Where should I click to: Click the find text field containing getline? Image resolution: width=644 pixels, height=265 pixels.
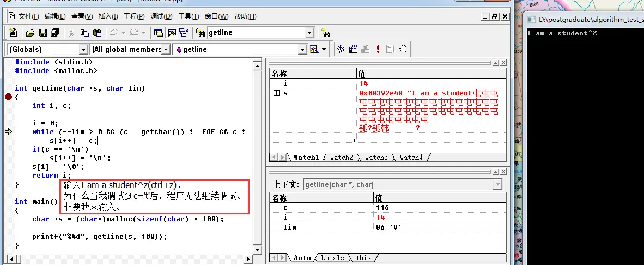[256, 33]
